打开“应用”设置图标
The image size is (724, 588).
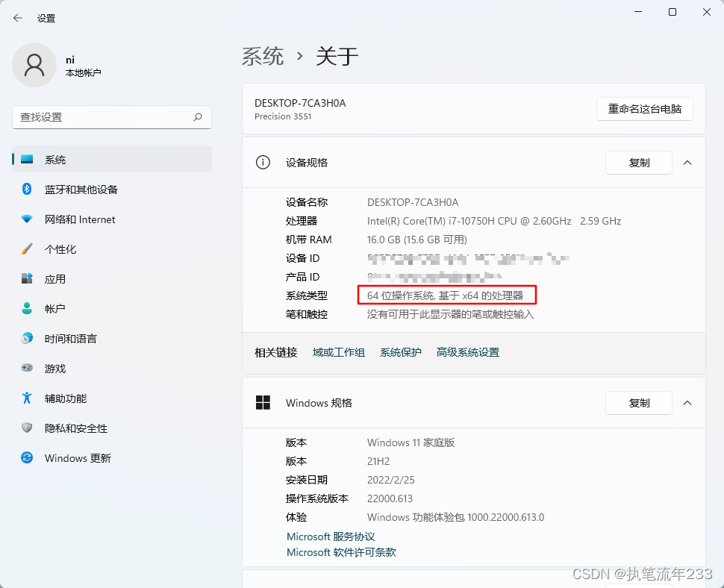(27, 279)
